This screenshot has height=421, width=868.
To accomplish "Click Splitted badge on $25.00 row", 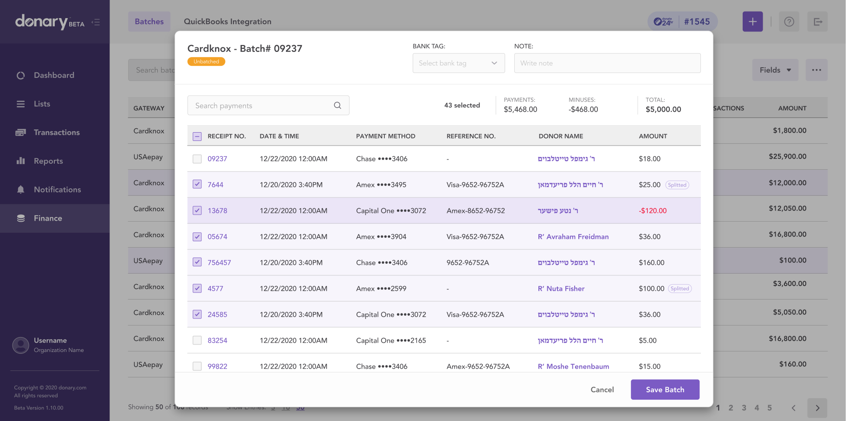I will tap(677, 185).
